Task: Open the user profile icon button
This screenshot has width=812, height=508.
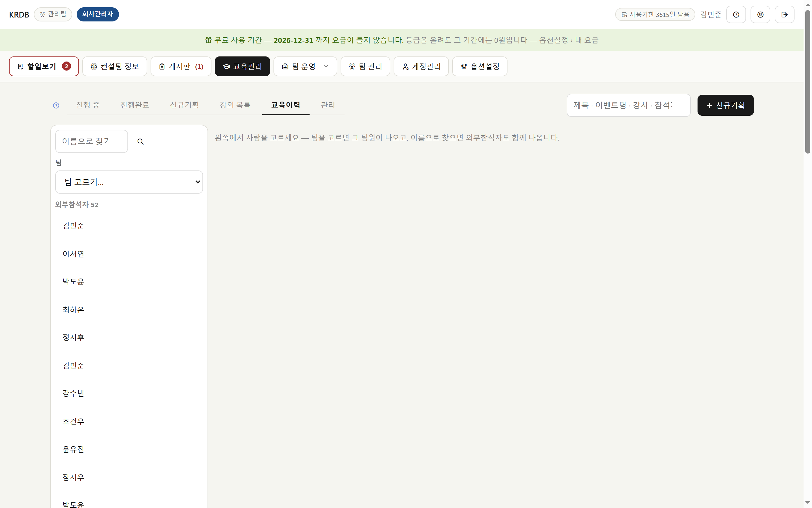Action: (x=760, y=14)
